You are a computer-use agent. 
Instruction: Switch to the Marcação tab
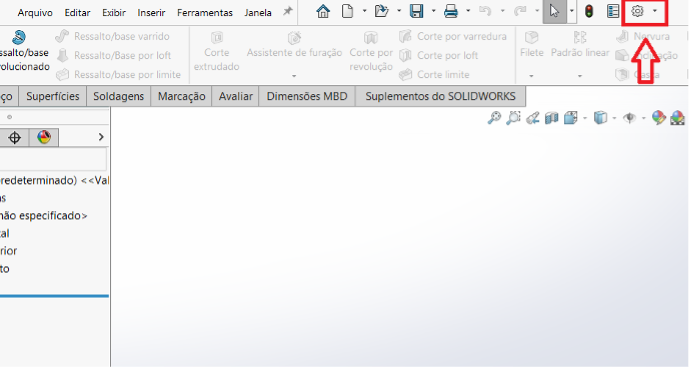click(x=181, y=96)
